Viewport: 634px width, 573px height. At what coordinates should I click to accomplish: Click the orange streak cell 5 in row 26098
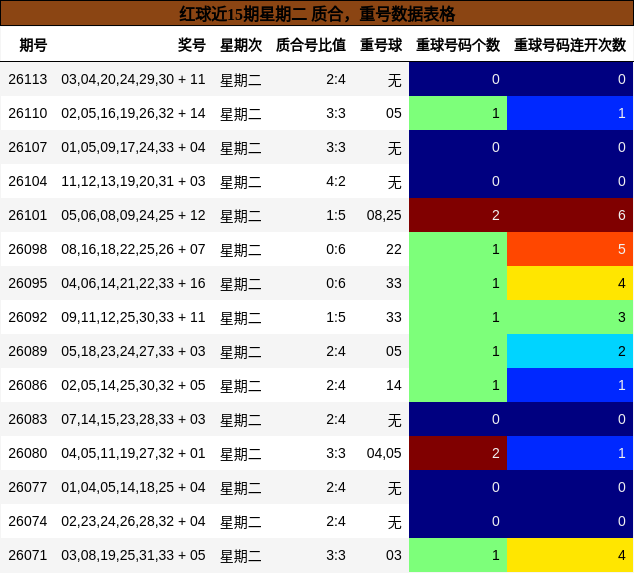tap(570, 249)
